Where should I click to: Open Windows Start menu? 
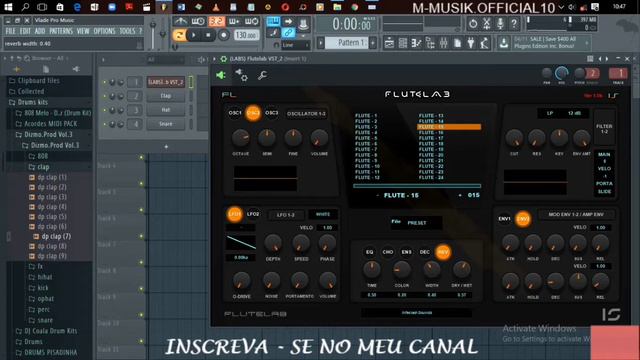[8, 7]
